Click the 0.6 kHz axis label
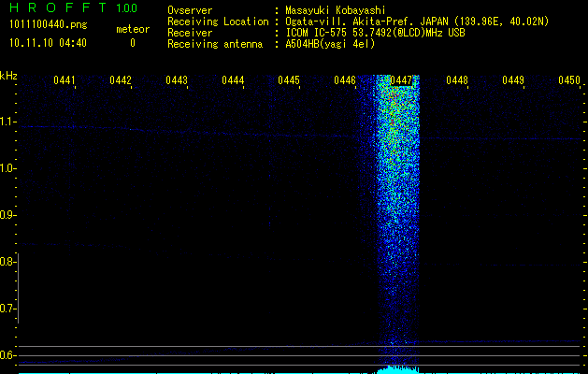The image size is (588, 374). 7,355
